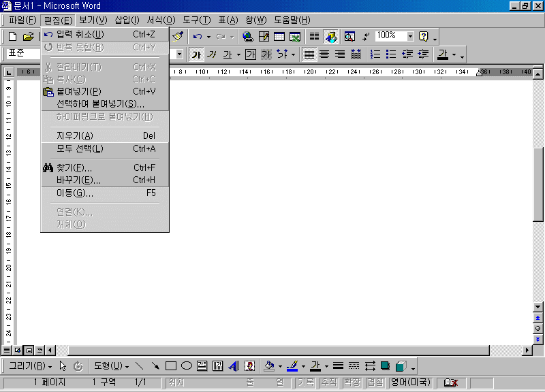Viewport: 545px width, 392px height.
Task: Toggle Character Shading button
Action: (266, 54)
